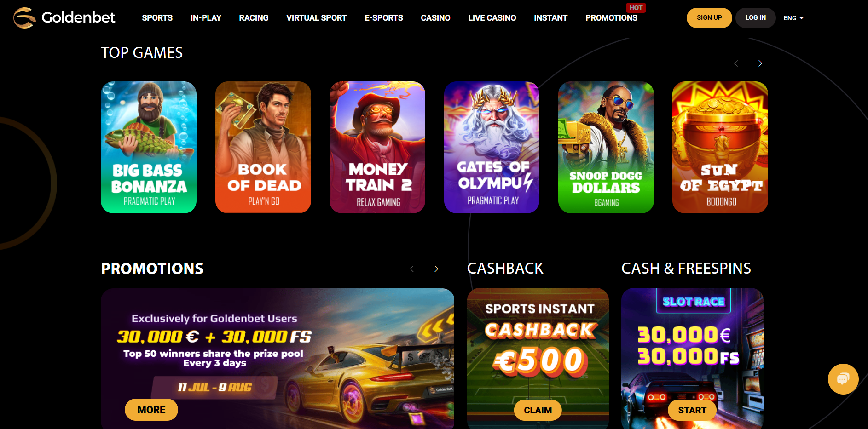Start the Slot Race promotion

(692, 410)
